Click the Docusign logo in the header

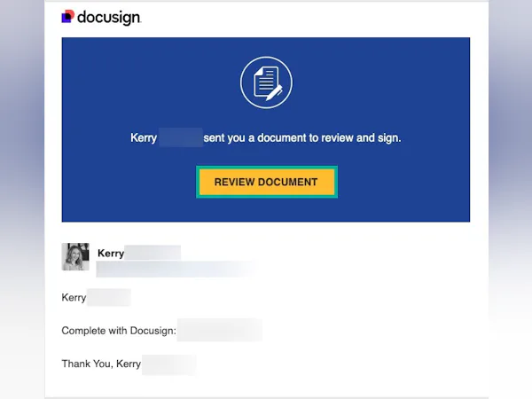(x=101, y=18)
